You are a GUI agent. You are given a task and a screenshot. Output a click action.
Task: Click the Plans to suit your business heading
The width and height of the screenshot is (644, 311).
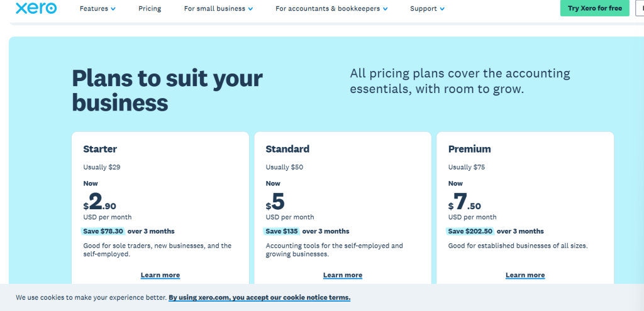point(167,90)
